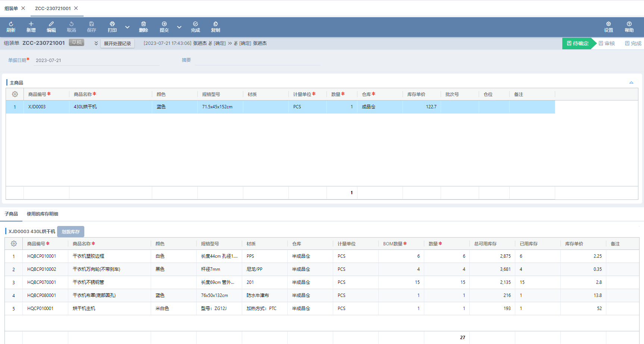Click the 删除 trash icon

(143, 24)
